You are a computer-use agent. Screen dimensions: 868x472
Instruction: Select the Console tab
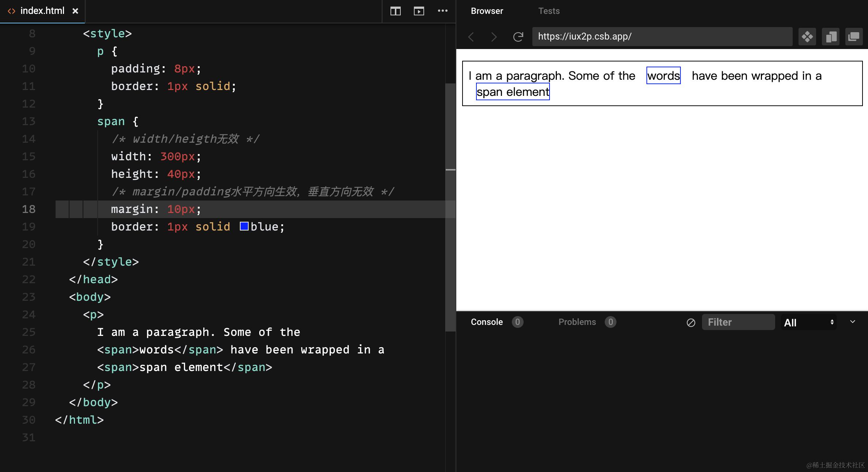(x=487, y=322)
